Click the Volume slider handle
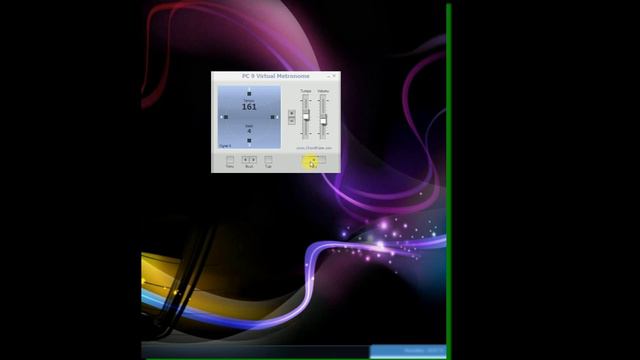 (323, 120)
